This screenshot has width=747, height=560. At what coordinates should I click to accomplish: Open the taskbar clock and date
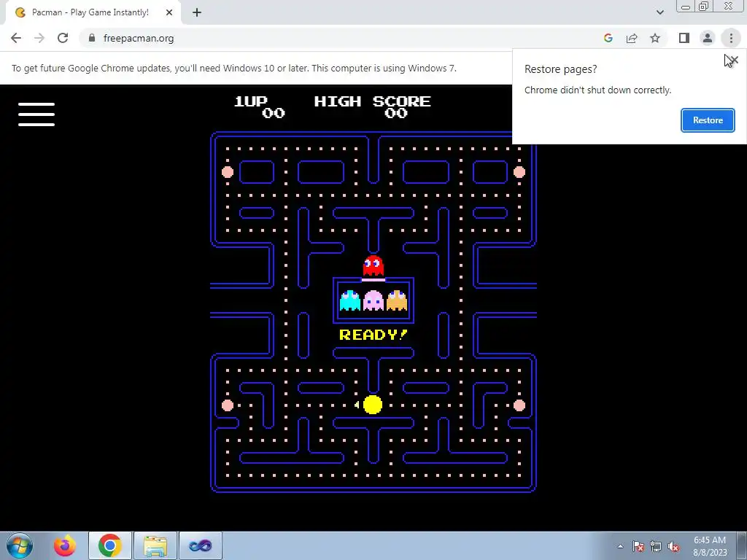click(710, 545)
